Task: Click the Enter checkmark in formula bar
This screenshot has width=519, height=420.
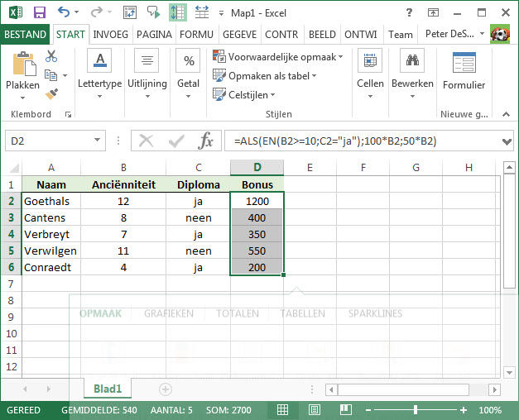Action: (176, 141)
